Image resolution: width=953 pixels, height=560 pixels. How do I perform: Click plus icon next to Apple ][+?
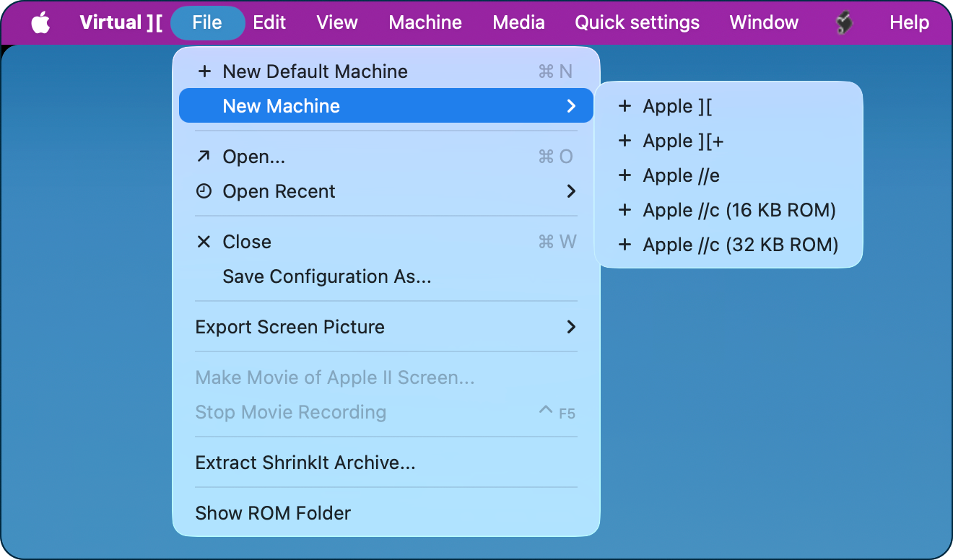(625, 141)
